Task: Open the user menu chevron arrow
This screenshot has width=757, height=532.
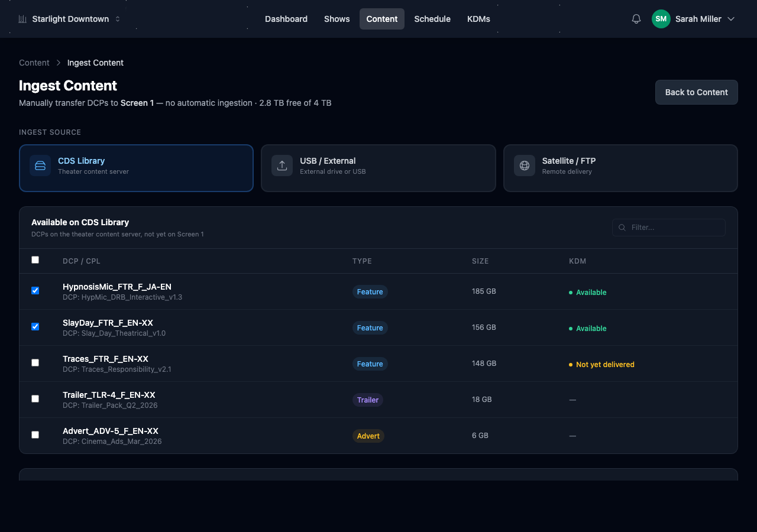Action: click(x=731, y=19)
